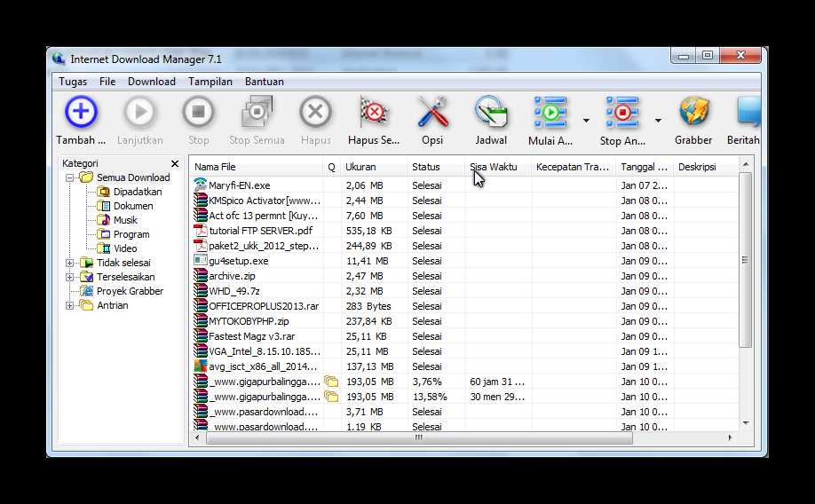The image size is (815, 504).
Task: Select the Dokumen category
Action: (x=133, y=206)
